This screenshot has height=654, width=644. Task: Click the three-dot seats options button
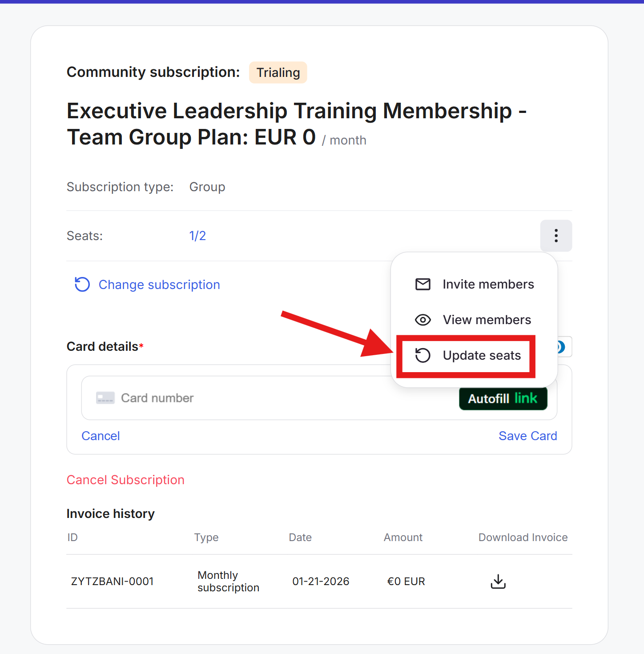pyautogui.click(x=556, y=236)
